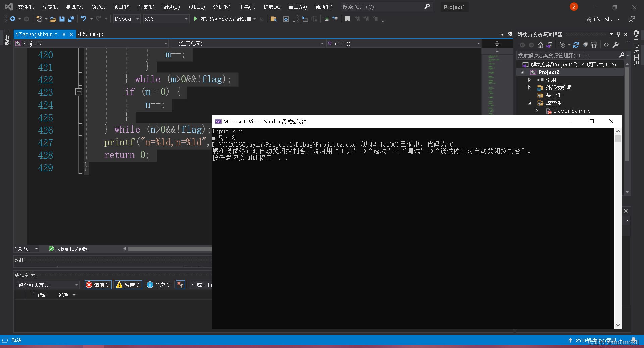Expand the biaobaidaima.c file node
The image size is (644, 348).
pyautogui.click(x=537, y=111)
